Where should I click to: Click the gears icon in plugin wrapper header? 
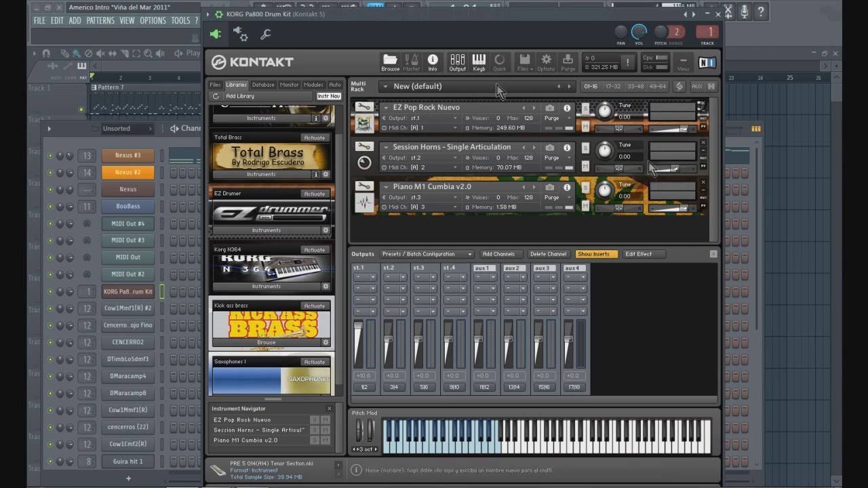[240, 34]
